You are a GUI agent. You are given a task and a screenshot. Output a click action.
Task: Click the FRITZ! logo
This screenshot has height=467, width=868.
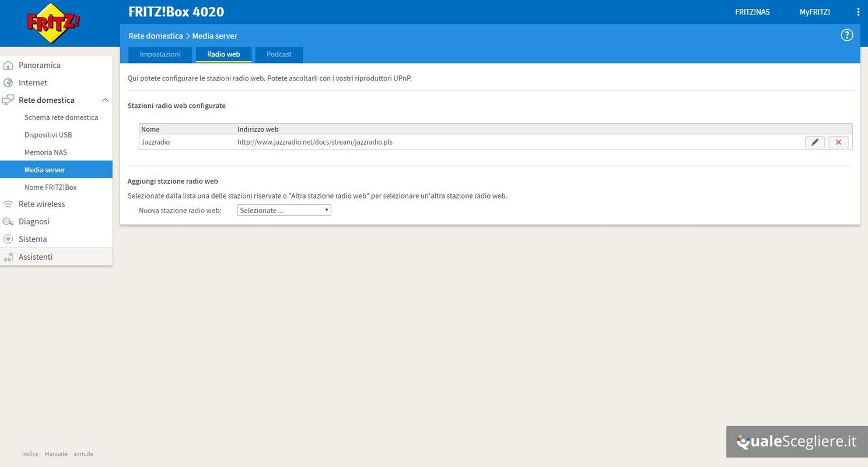(53, 23)
